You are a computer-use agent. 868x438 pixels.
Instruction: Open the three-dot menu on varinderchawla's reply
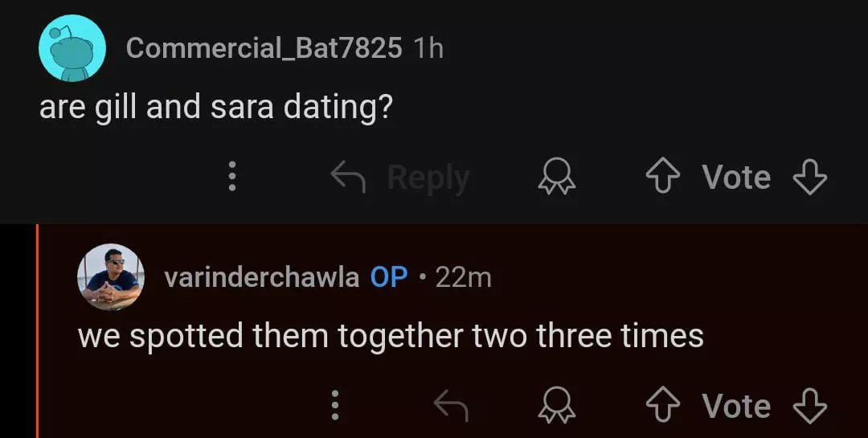[335, 406]
